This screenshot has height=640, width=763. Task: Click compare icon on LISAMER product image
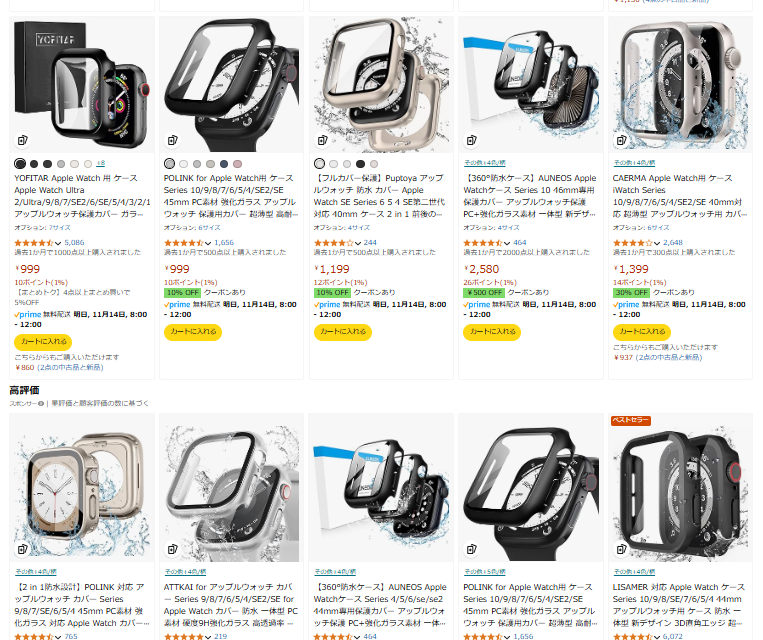[621, 549]
